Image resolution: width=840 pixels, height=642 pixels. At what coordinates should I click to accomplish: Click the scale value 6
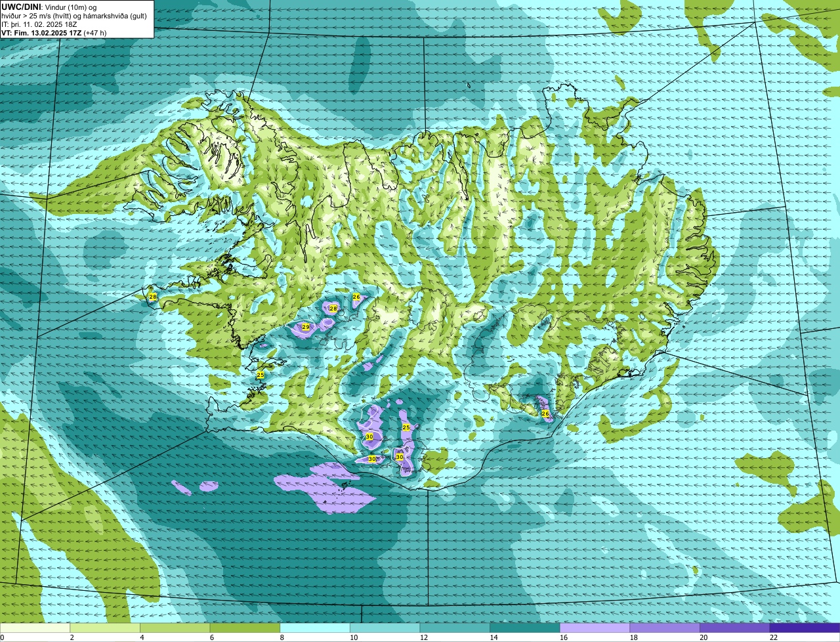click(x=212, y=637)
